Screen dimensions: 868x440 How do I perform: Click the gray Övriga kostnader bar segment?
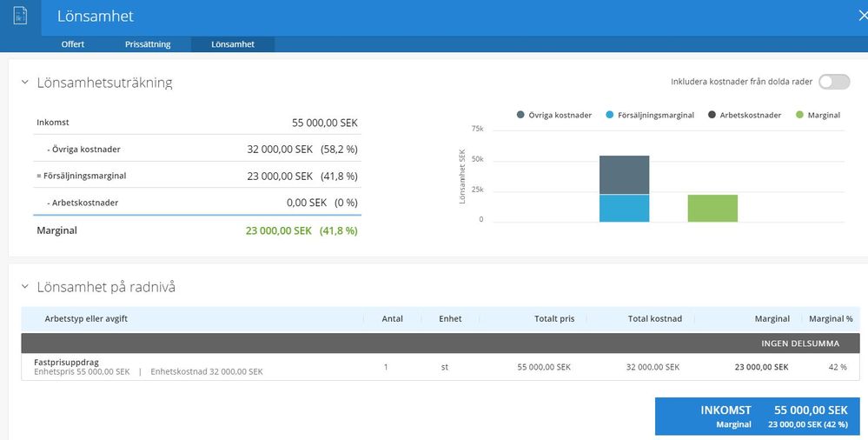click(625, 175)
